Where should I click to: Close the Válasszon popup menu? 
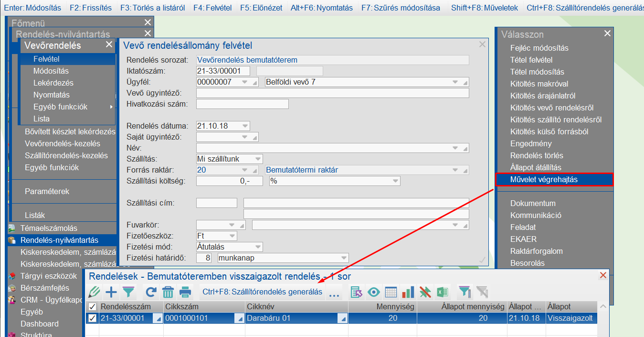tap(607, 33)
